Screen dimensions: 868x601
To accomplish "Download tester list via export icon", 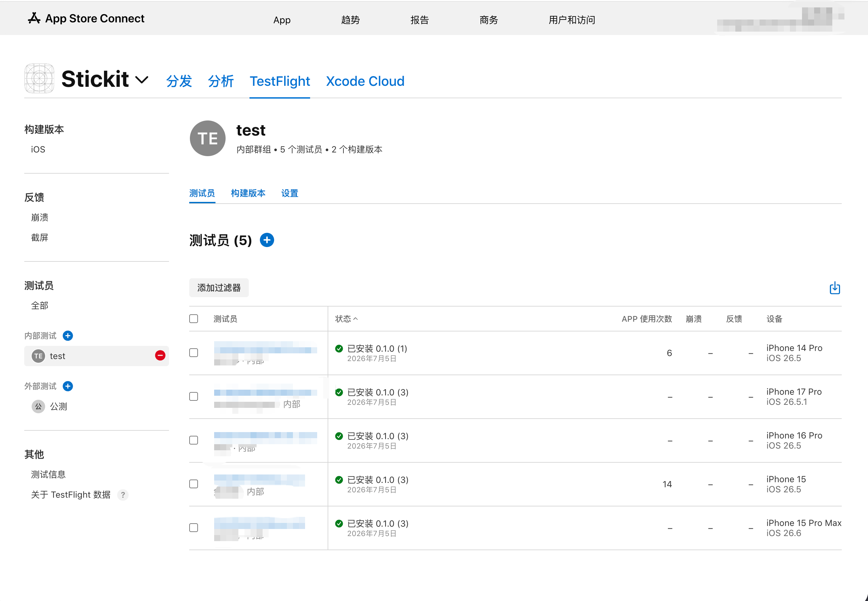I will 835,288.
